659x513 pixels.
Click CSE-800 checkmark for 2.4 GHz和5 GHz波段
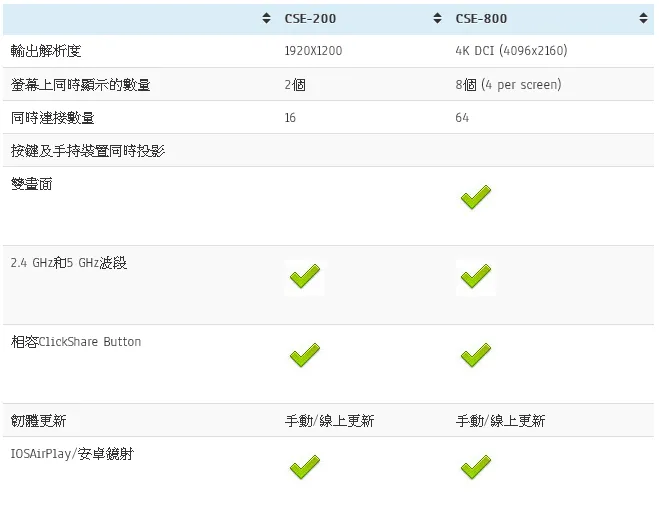(x=476, y=276)
